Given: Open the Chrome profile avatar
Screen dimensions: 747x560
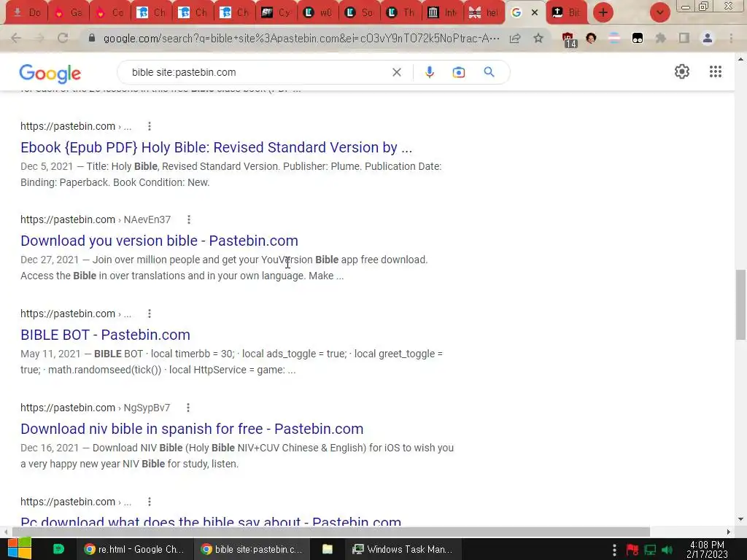Looking at the screenshot, I should pos(708,38).
